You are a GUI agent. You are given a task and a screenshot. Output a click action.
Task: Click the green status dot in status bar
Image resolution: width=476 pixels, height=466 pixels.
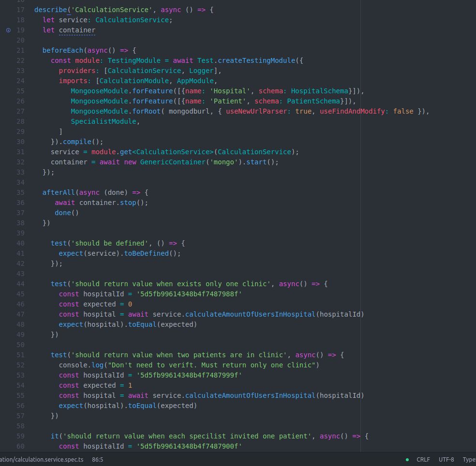tap(407, 460)
